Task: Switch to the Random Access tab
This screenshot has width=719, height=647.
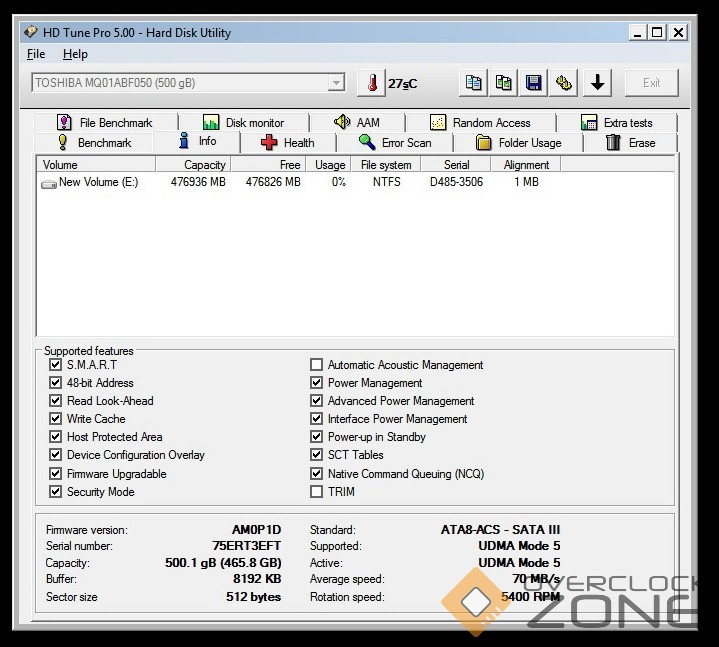Action: point(480,122)
